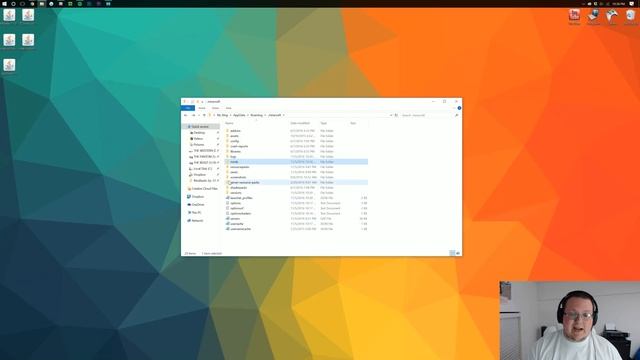The height and width of the screenshot is (360, 640).
Task: Select the usernamecache file
Action: click(x=297, y=229)
